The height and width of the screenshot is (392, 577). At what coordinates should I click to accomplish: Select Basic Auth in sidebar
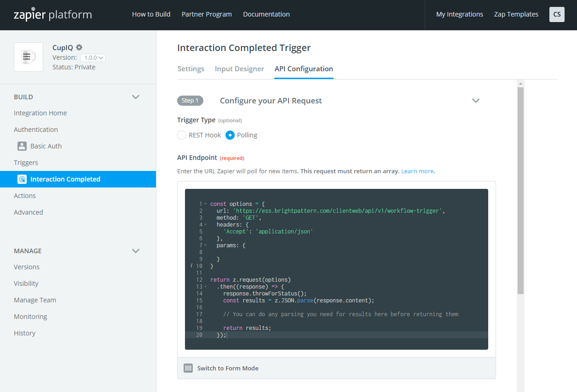46,146
